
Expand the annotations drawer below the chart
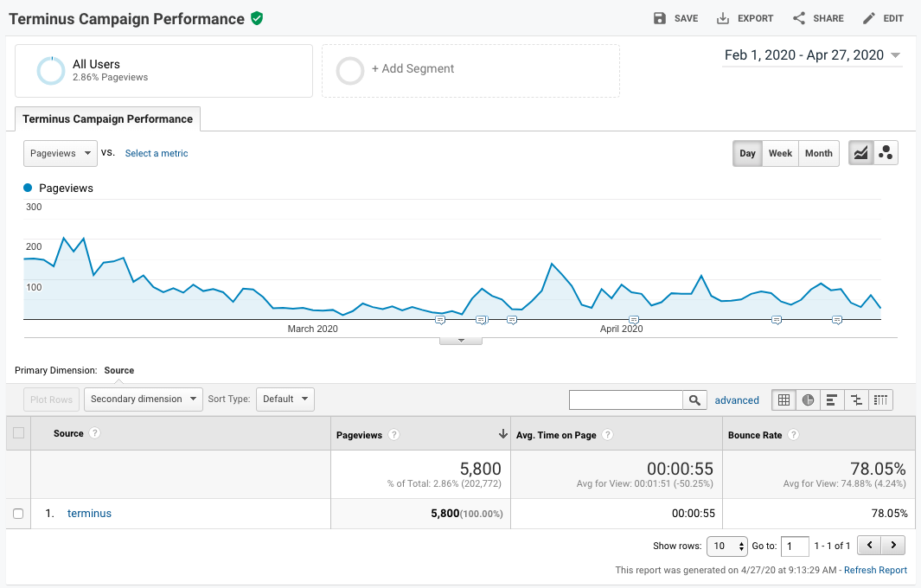coord(461,341)
